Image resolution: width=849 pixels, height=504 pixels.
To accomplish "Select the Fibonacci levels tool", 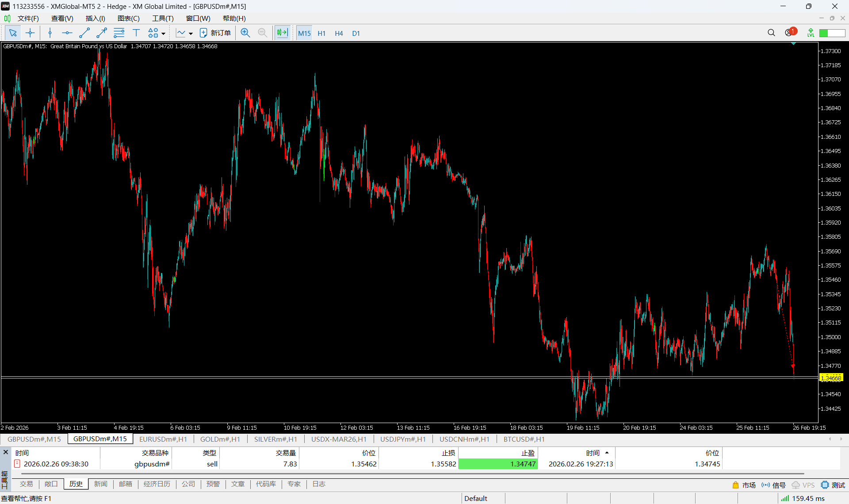I will tap(119, 33).
